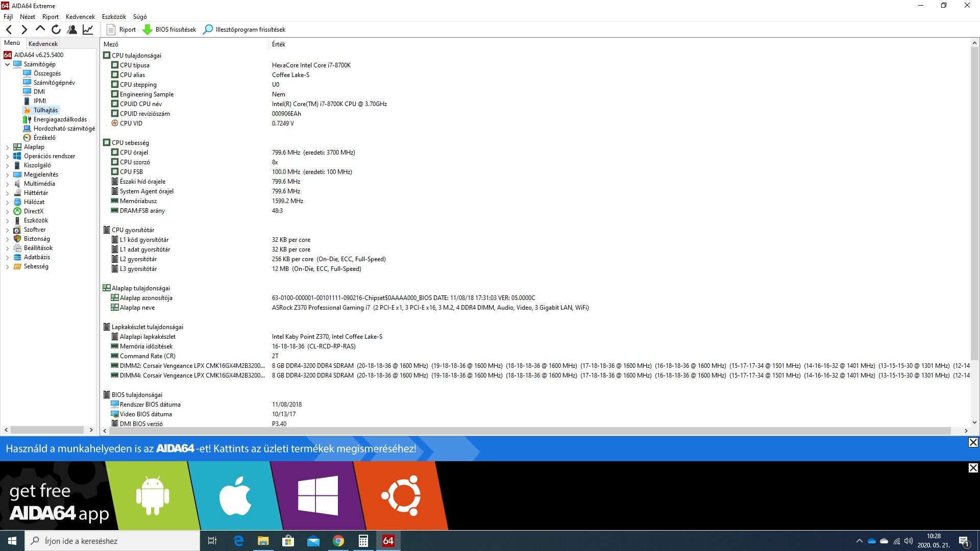The width and height of the screenshot is (980, 551).
Task: Open the user icon in the toolbar
Action: [x=72, y=30]
